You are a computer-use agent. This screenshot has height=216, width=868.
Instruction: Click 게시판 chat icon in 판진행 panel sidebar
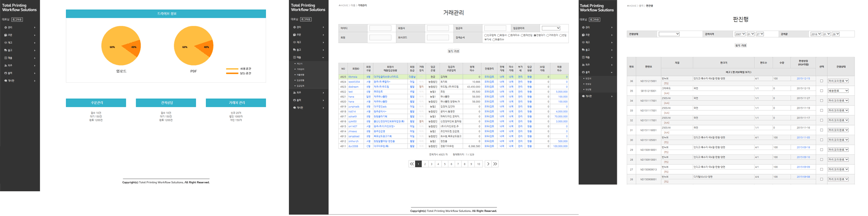click(583, 96)
